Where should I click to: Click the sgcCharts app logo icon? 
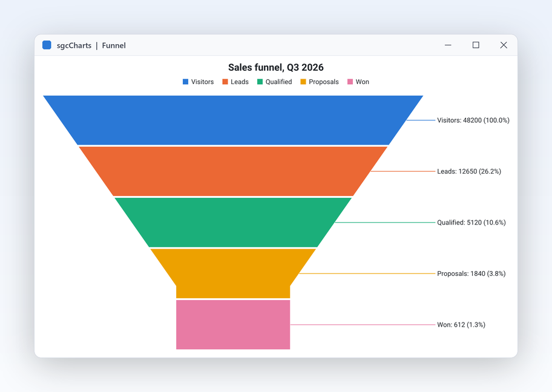tap(47, 45)
